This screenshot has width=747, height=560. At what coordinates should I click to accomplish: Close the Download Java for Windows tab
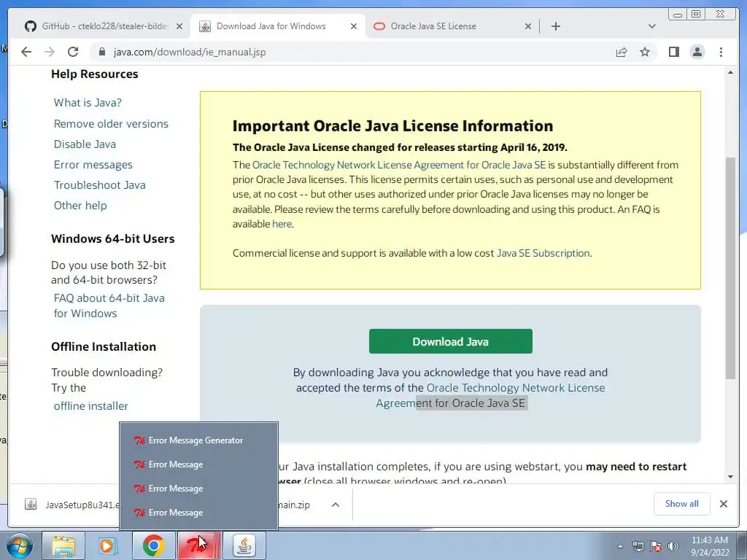click(x=354, y=27)
